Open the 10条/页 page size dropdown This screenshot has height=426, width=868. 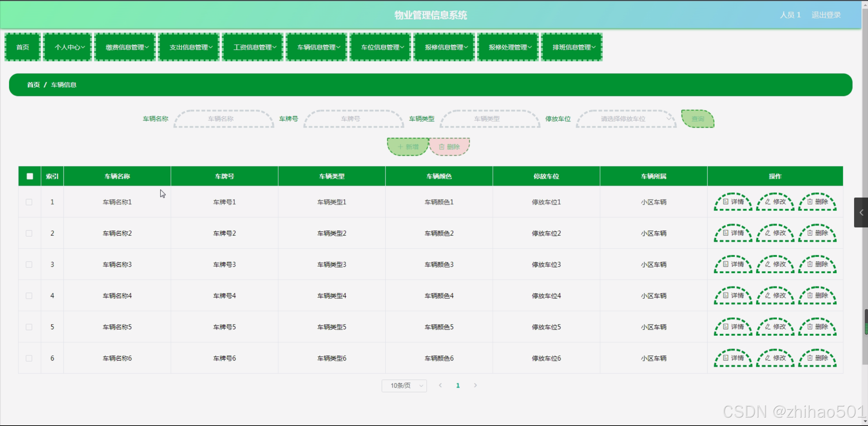point(404,386)
